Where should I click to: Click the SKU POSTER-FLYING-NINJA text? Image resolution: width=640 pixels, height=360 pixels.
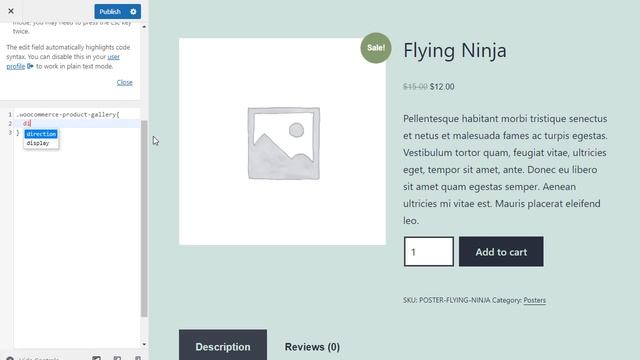click(447, 300)
